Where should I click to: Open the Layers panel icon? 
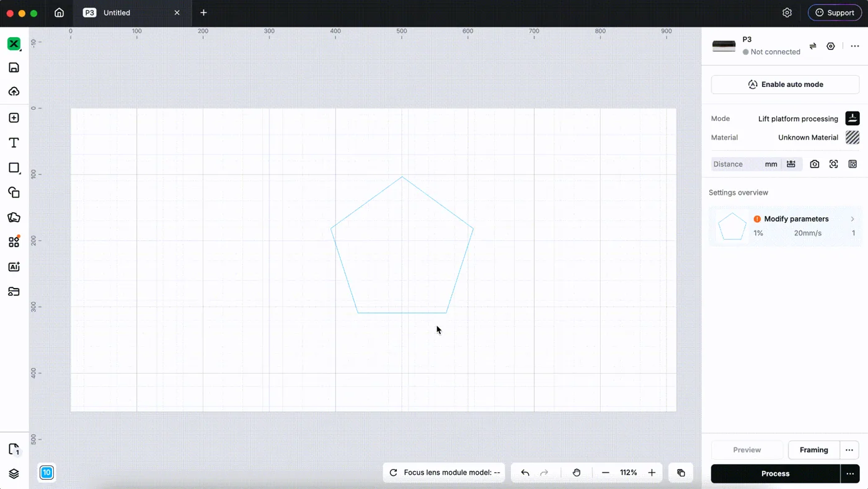tap(14, 473)
